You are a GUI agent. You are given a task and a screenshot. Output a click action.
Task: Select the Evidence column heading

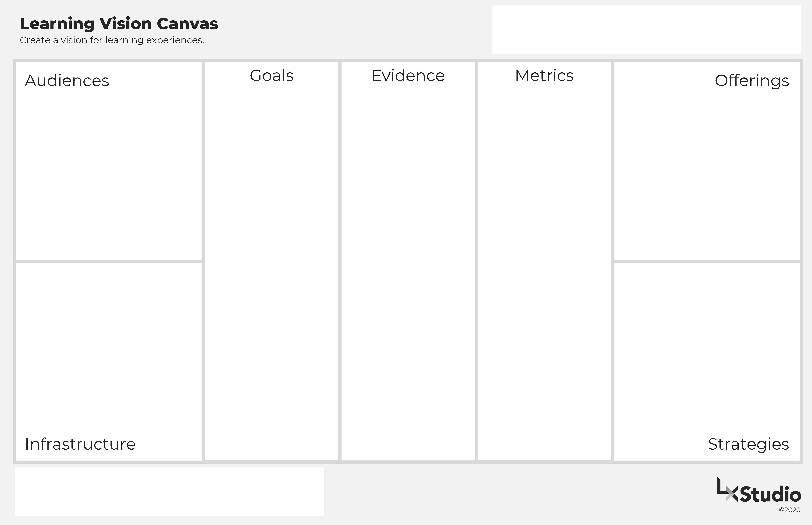408,76
